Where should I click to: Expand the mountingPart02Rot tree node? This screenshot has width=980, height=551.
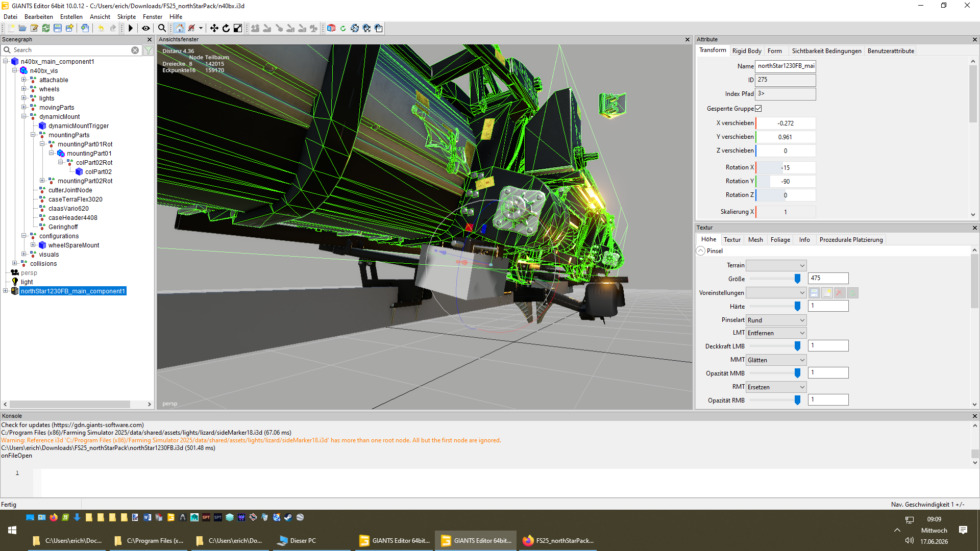coord(42,181)
